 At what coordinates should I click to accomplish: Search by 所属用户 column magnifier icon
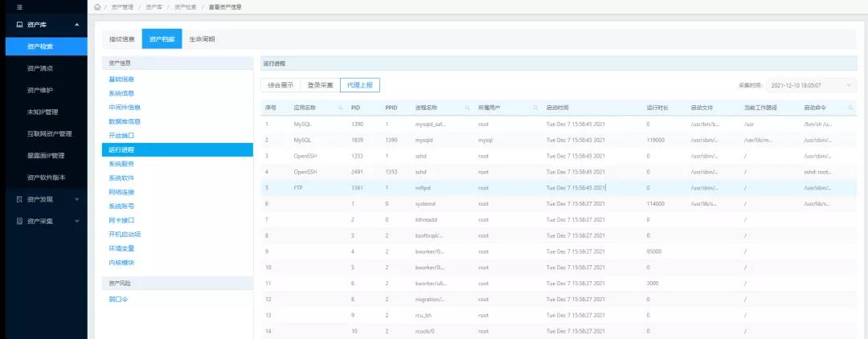pos(535,108)
